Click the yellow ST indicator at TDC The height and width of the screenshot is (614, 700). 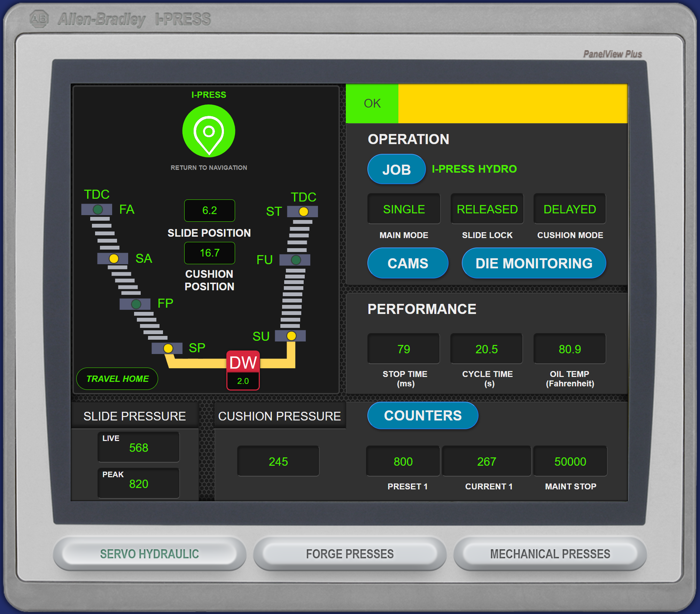(x=303, y=211)
